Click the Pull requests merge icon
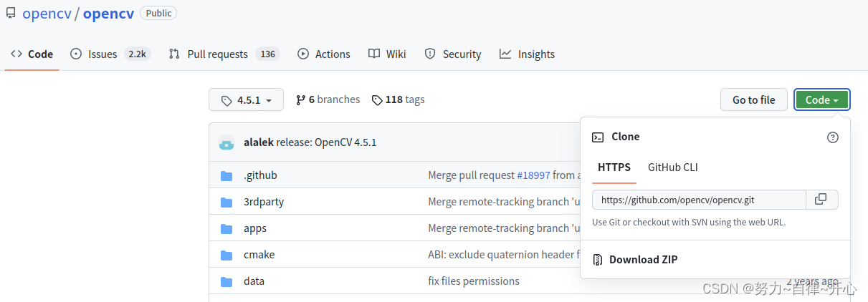The image size is (868, 302). [x=174, y=54]
